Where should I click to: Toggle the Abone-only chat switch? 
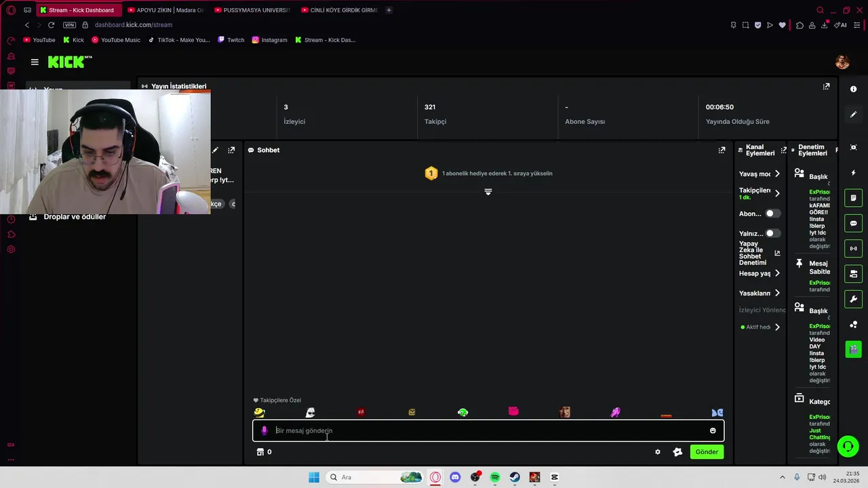(x=772, y=213)
